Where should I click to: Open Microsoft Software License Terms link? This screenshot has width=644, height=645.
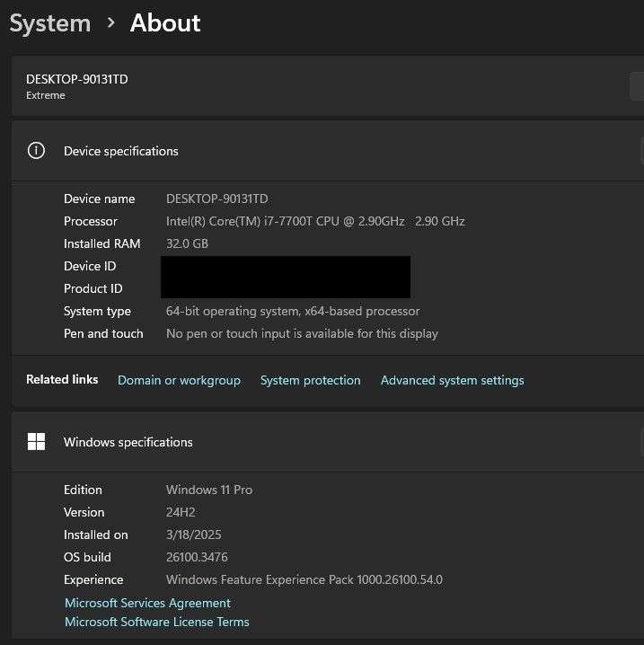pos(157,622)
